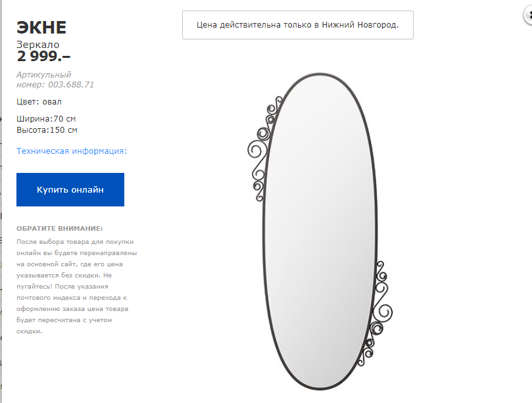Click the note starting with После выбора товара
532x403 pixels.
point(75,241)
